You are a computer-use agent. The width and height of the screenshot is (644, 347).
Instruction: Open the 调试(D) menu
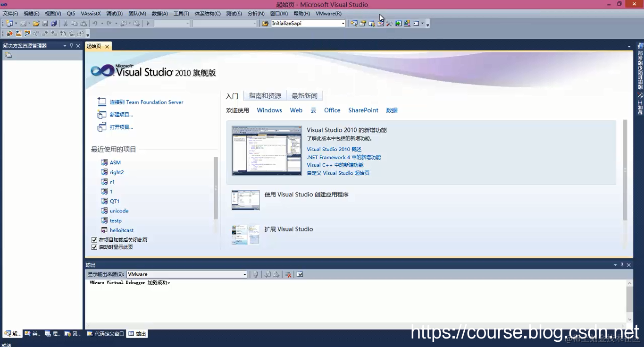point(114,14)
